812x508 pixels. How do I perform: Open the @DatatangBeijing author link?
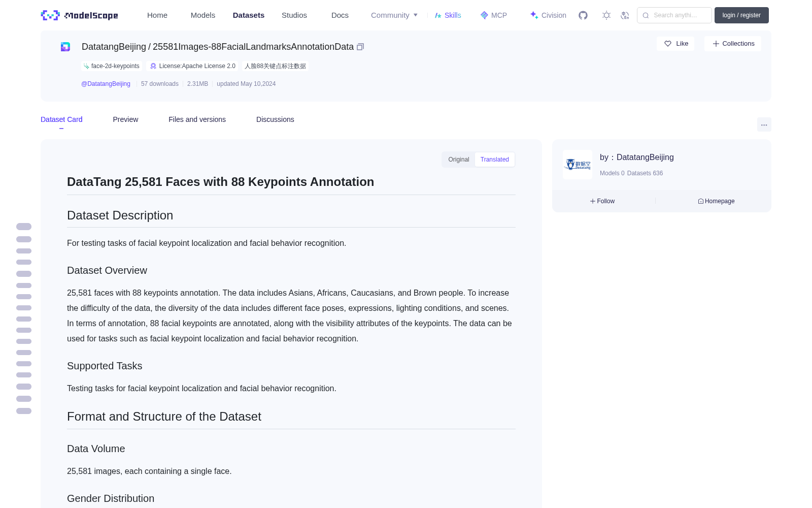tap(106, 84)
